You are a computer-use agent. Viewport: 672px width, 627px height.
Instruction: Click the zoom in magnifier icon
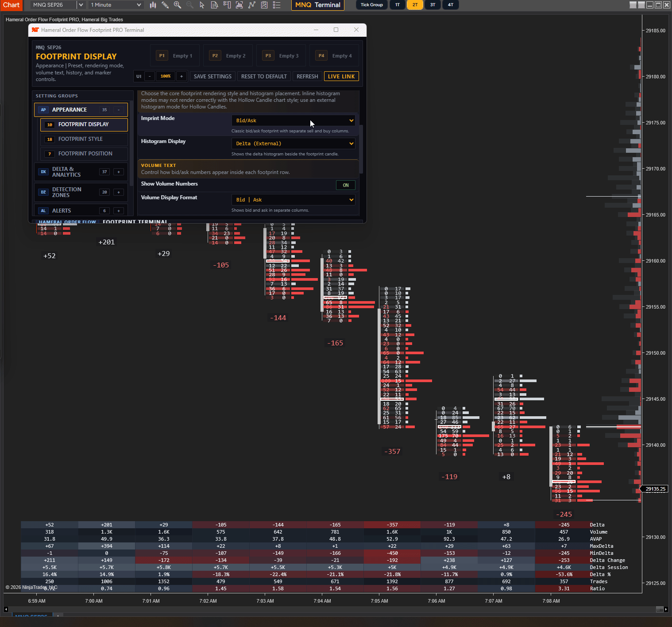178,5
